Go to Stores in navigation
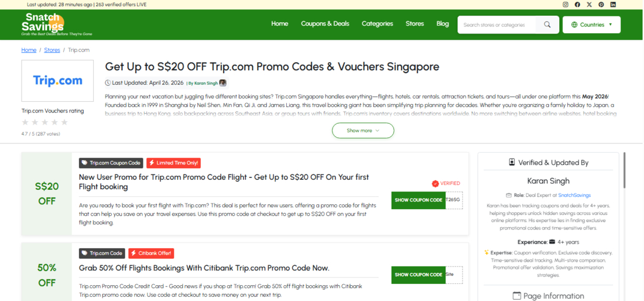644x301 pixels. pyautogui.click(x=415, y=24)
